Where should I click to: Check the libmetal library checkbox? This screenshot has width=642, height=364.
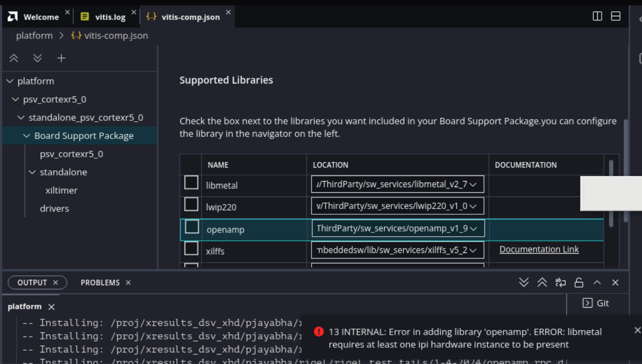[x=191, y=183]
